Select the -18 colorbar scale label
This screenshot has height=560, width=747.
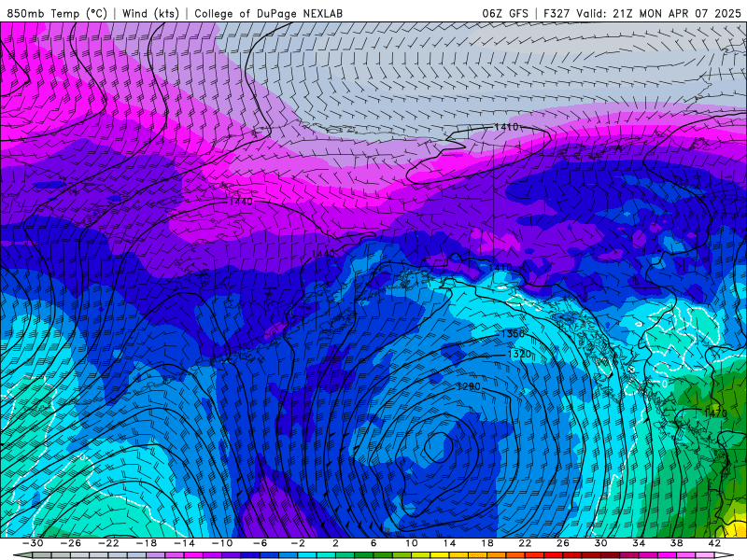point(147,543)
